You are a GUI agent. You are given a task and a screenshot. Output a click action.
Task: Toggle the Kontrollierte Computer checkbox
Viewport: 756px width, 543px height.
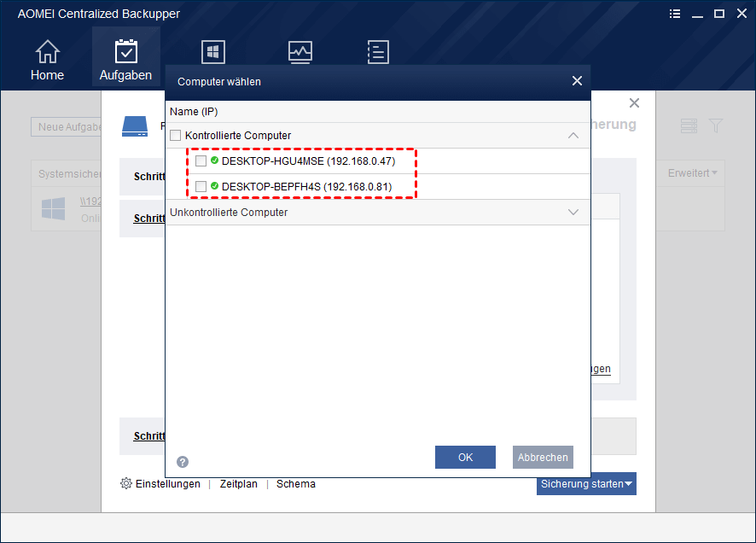tap(176, 136)
